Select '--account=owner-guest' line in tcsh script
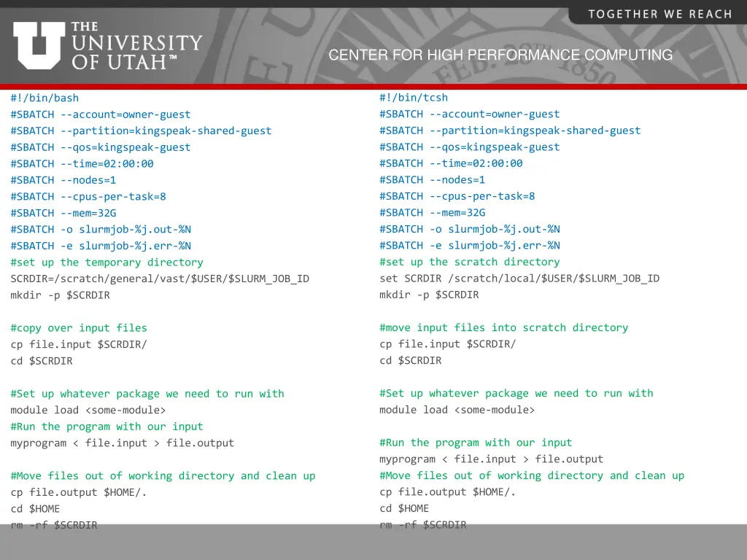Image resolution: width=747 pixels, height=560 pixels. point(469,114)
